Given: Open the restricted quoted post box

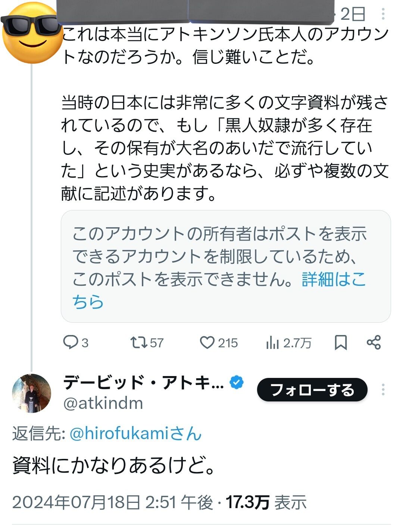Looking at the screenshot, I should point(226,266).
